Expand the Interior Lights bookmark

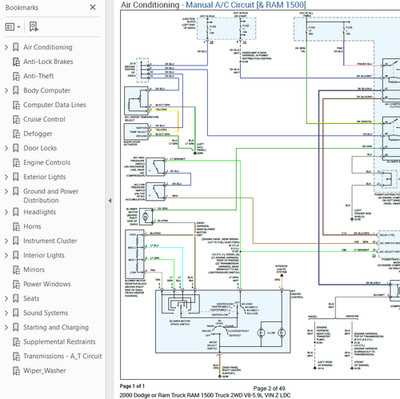coord(6,255)
